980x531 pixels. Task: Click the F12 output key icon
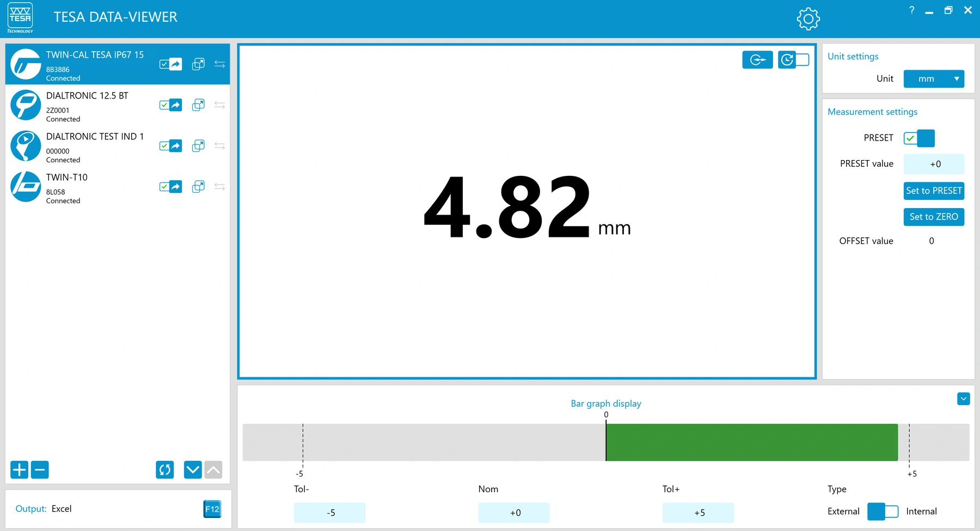[x=212, y=509]
